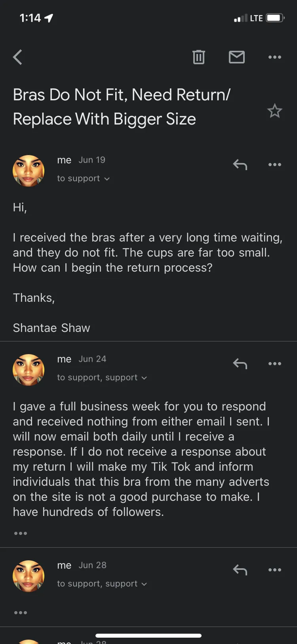Delete this email thread with trash icon
Image resolution: width=297 pixels, height=644 pixels.
click(199, 57)
